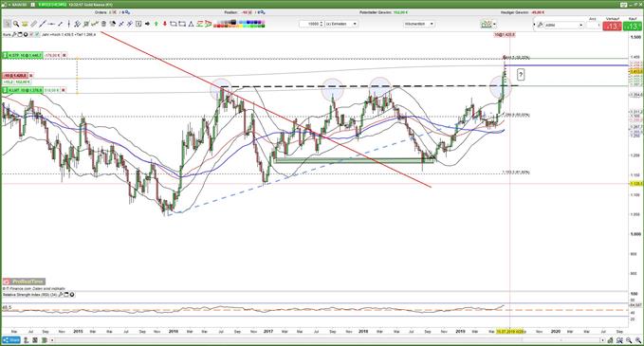Select the diagonal line drawing tool

coord(43,24)
